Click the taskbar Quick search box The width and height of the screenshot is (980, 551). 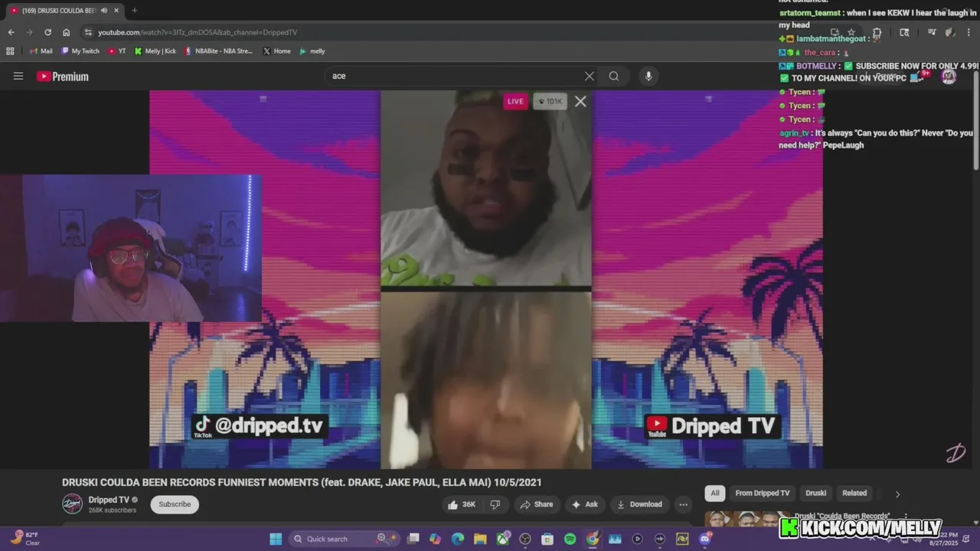point(343,539)
